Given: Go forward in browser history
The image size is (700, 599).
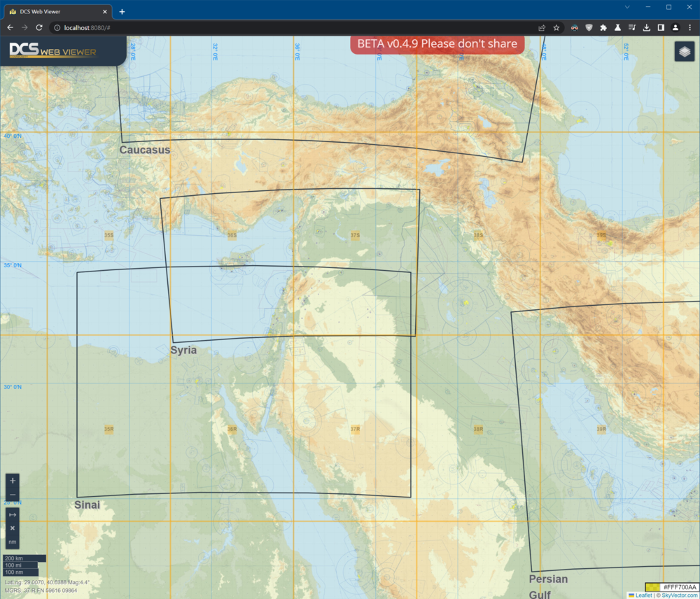Looking at the screenshot, I should click(24, 28).
